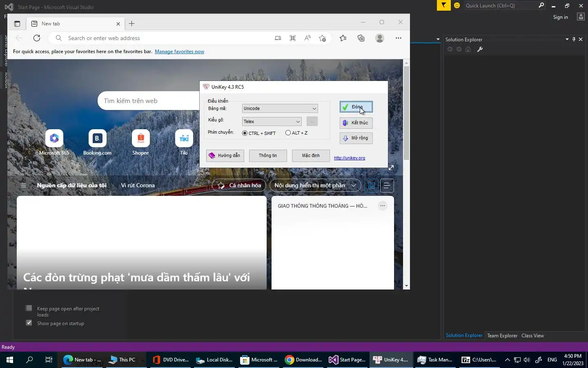This screenshot has width=588, height=368.
Task: Click volume icon in system tray
Action: tap(527, 360)
